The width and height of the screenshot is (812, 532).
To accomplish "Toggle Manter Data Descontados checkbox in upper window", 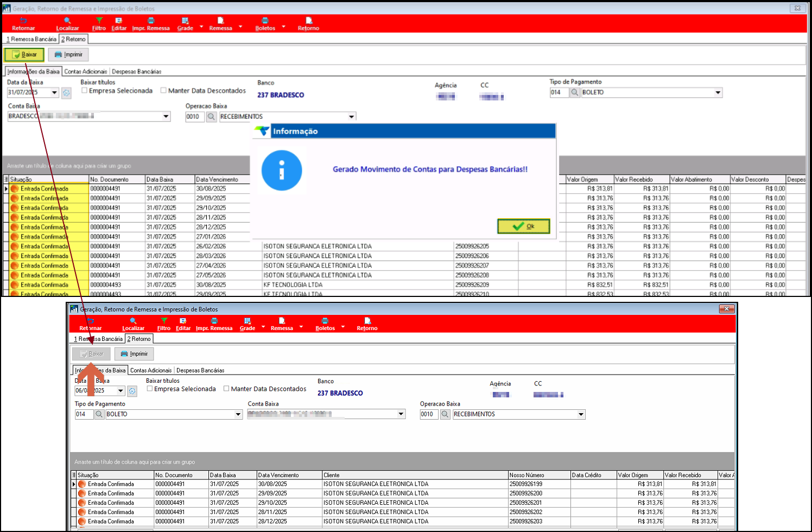I will tap(163, 91).
